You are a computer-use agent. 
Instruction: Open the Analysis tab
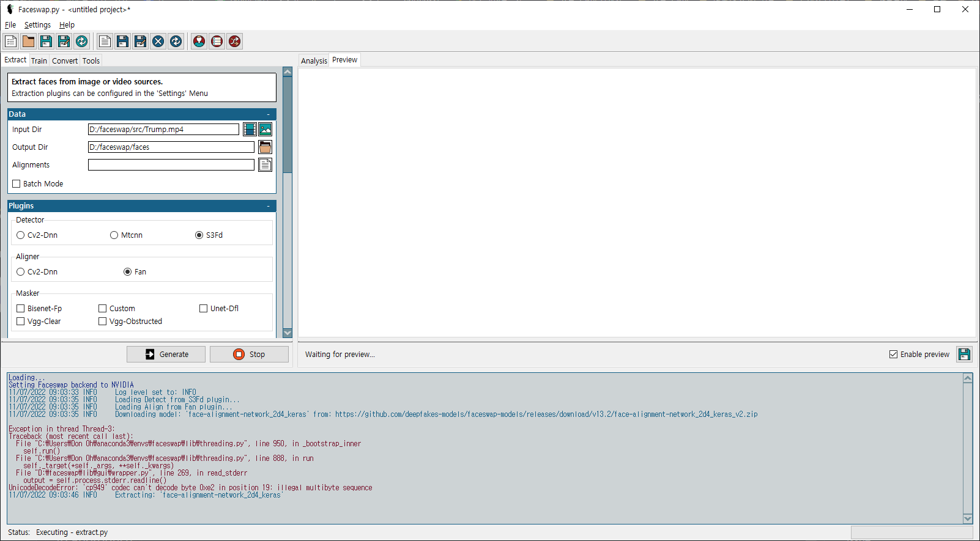314,61
